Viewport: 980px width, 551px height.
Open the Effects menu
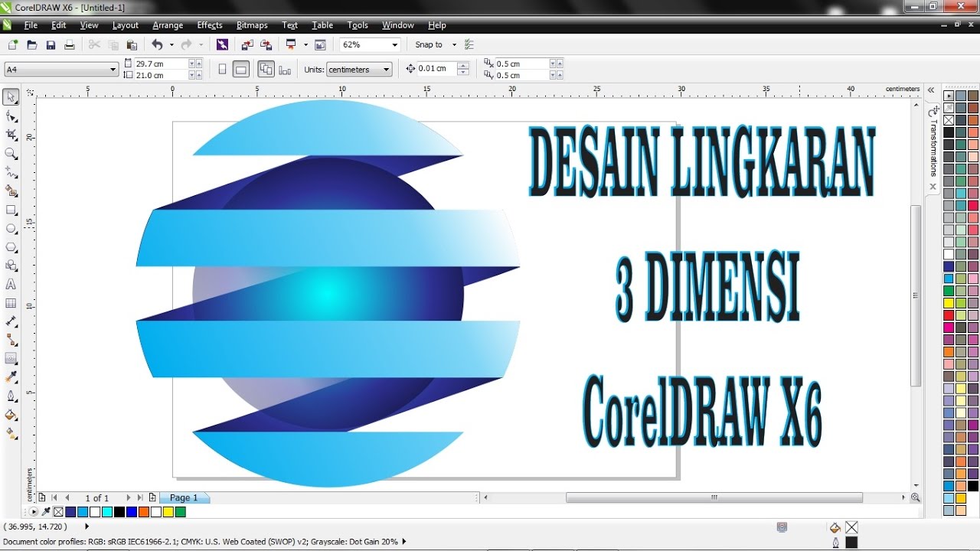pyautogui.click(x=210, y=25)
